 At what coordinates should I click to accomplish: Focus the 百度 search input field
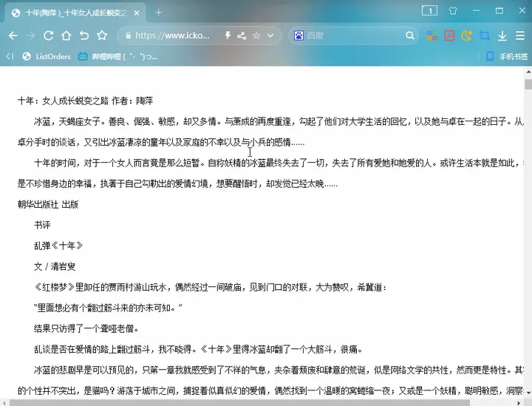click(x=355, y=35)
